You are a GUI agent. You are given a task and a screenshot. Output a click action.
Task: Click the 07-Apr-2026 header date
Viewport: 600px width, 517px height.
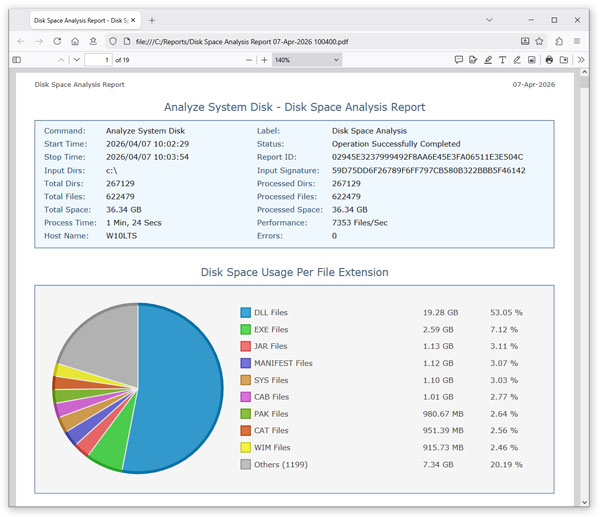pyautogui.click(x=534, y=85)
